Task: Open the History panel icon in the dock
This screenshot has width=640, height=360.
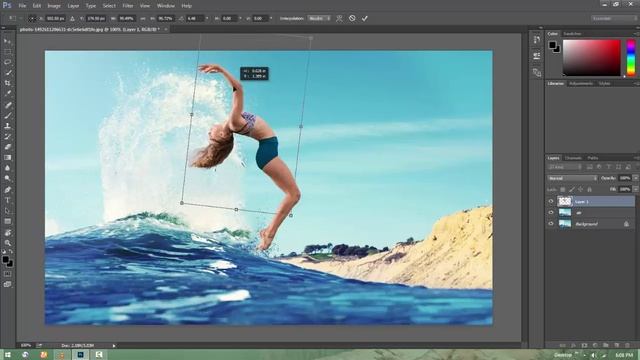Action: point(537,40)
